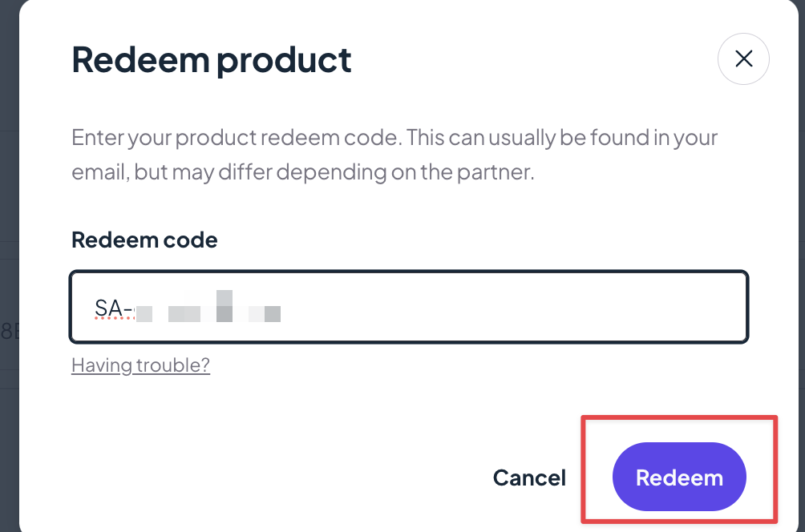The image size is (805, 532).
Task: Click the word "partner" in the description
Action: tap(498, 172)
